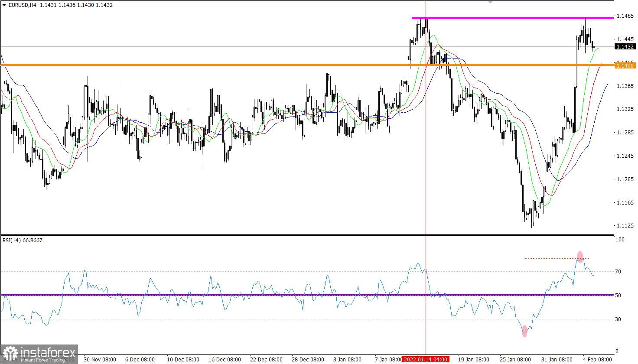638x364 pixels.
Task: Click the 6 Dec 08:00 time label
Action: 140,359
